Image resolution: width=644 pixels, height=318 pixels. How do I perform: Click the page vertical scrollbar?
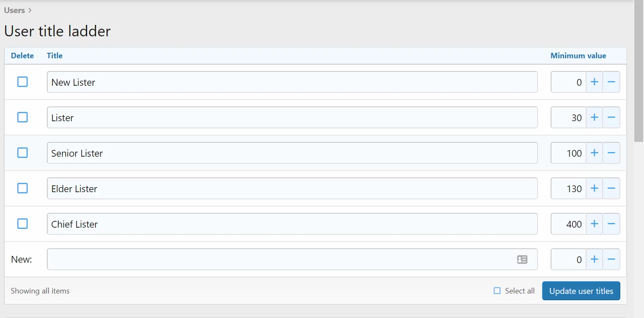639,71
